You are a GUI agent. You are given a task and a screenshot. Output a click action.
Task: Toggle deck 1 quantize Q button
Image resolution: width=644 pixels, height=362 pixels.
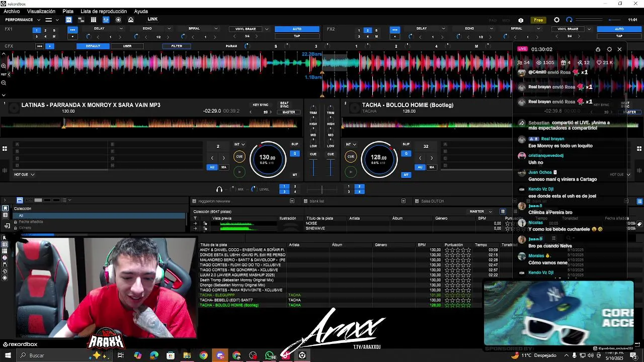[295, 153]
